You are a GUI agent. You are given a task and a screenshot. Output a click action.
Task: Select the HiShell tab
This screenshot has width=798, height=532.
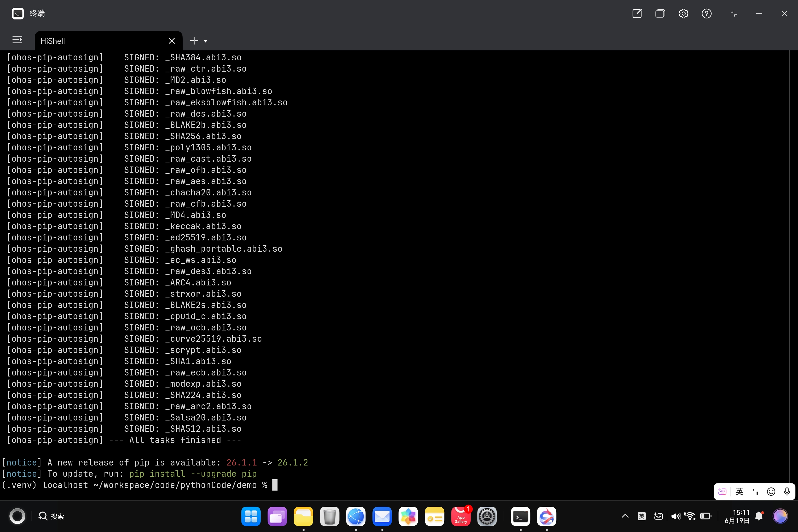pyautogui.click(x=108, y=41)
